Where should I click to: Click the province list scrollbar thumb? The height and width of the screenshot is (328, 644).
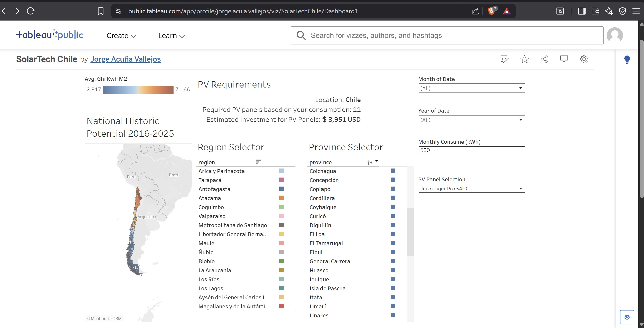tap(410, 232)
